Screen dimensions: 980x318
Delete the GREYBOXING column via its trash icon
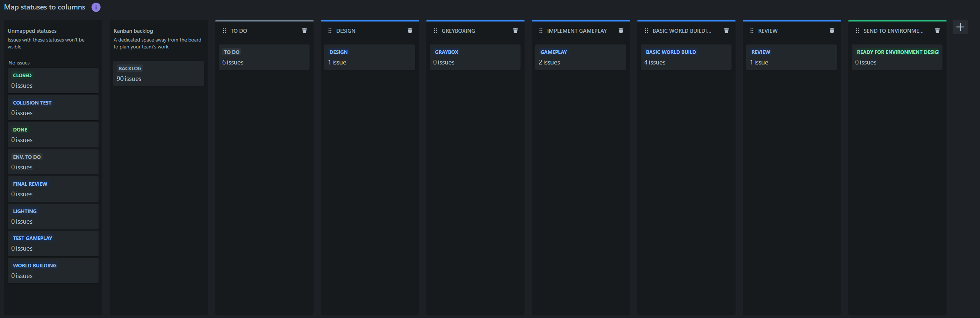(515, 31)
